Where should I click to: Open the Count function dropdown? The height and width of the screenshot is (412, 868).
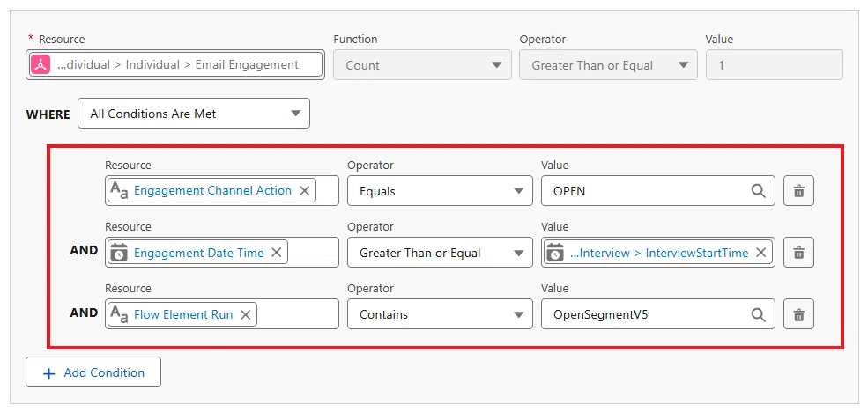point(422,64)
